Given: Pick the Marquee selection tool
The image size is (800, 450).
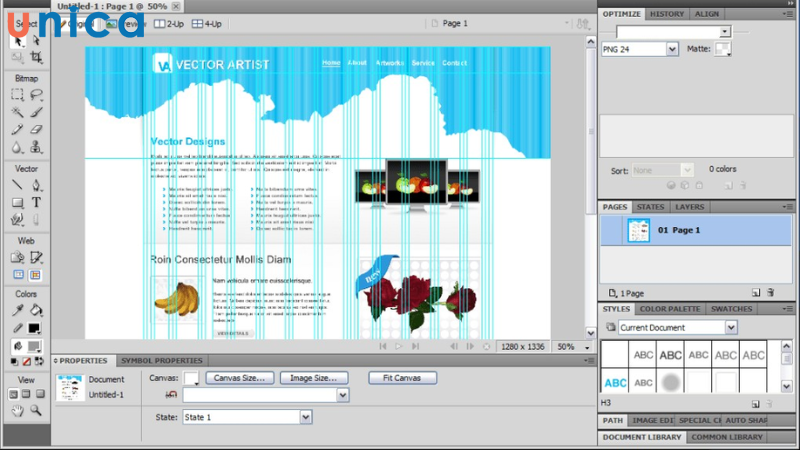Looking at the screenshot, I should (x=17, y=95).
